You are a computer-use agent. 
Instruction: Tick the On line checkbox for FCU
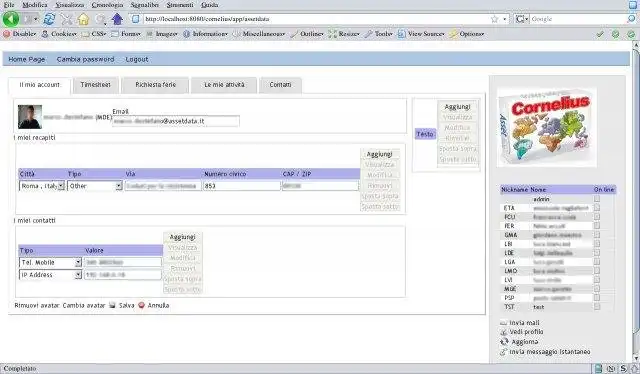(x=597, y=217)
